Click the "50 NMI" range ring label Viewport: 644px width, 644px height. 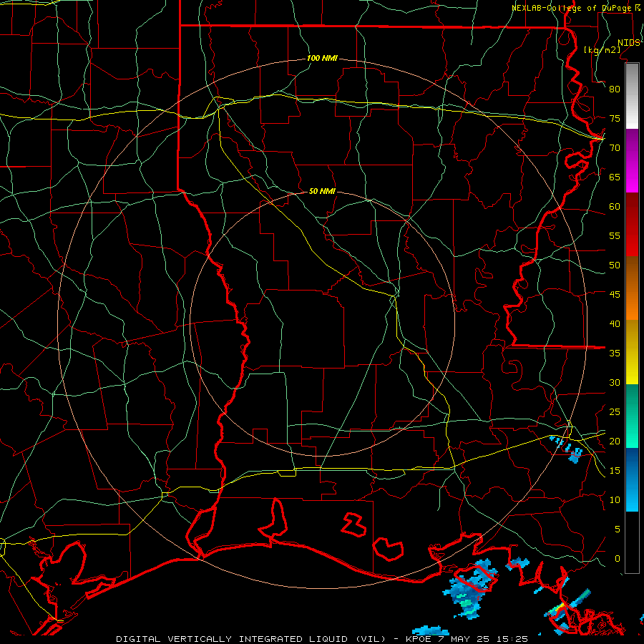point(322,191)
